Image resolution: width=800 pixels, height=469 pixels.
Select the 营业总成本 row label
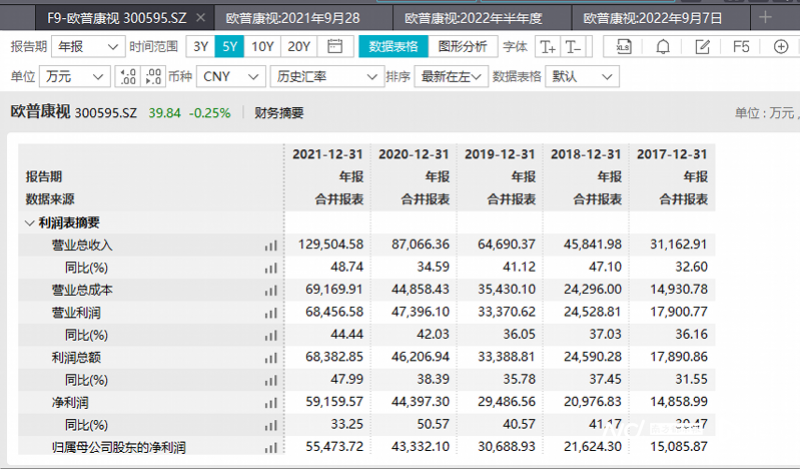click(x=82, y=290)
